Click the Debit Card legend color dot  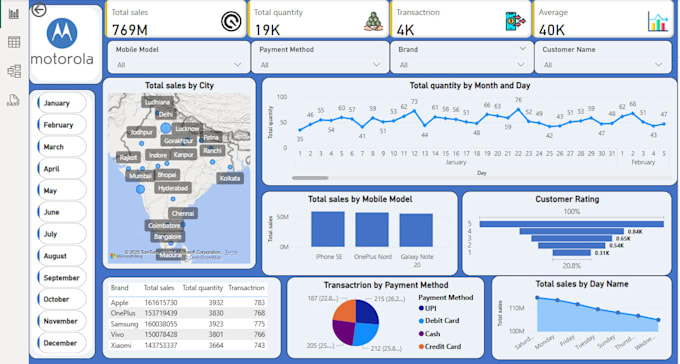tap(421, 321)
